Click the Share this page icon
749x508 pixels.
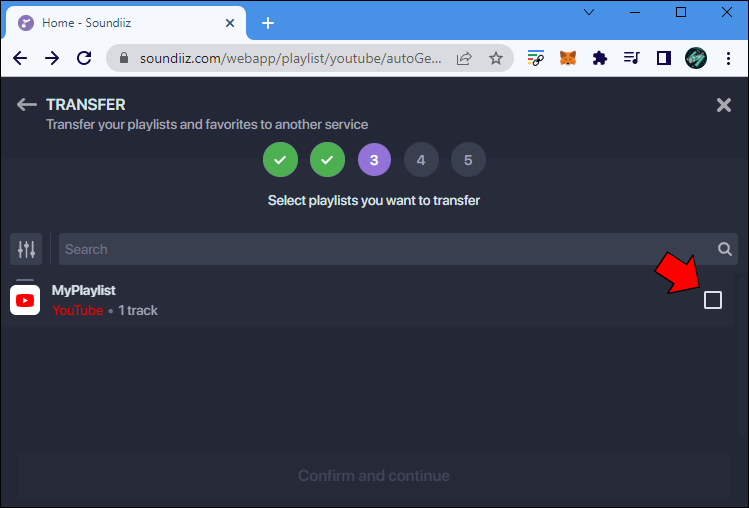pyautogui.click(x=464, y=58)
